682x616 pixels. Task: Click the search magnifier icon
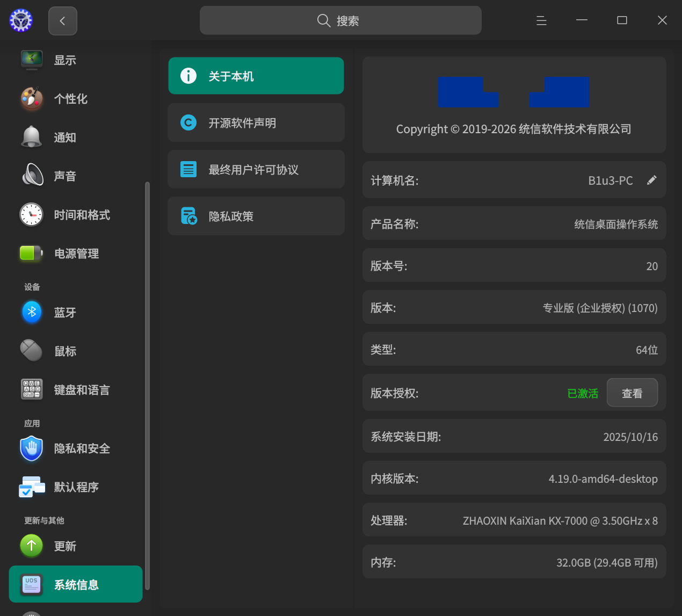pos(324,20)
